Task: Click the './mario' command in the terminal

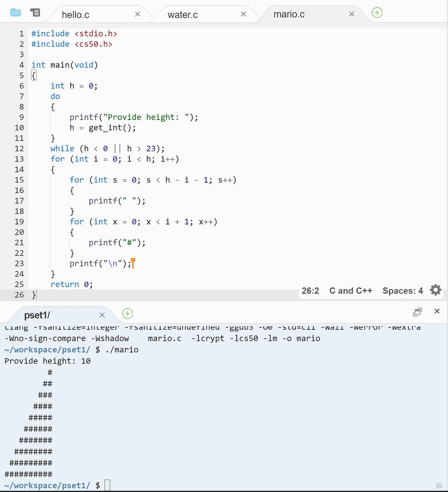Action: pyautogui.click(x=122, y=350)
